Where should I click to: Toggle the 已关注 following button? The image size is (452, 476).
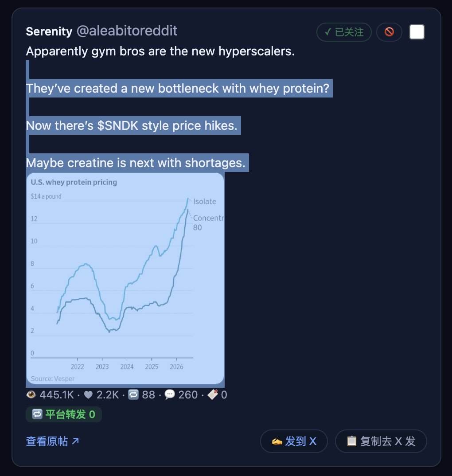click(x=344, y=32)
